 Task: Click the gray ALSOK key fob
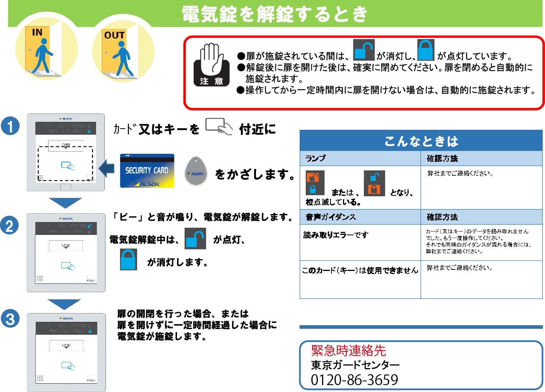pos(196,171)
